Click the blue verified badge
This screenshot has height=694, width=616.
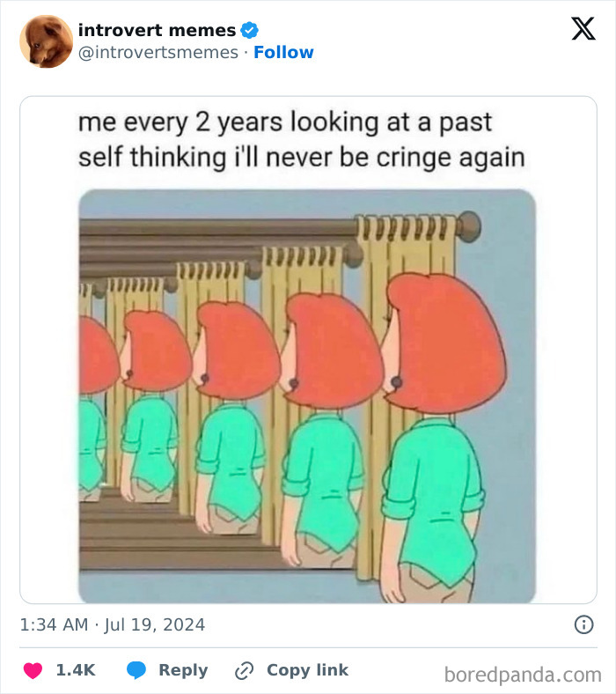[250, 30]
